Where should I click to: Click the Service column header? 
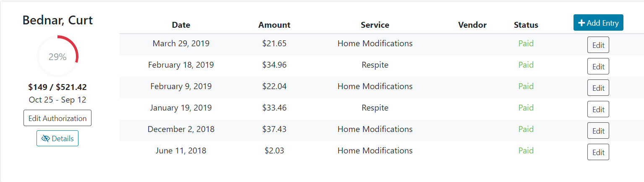tap(375, 25)
